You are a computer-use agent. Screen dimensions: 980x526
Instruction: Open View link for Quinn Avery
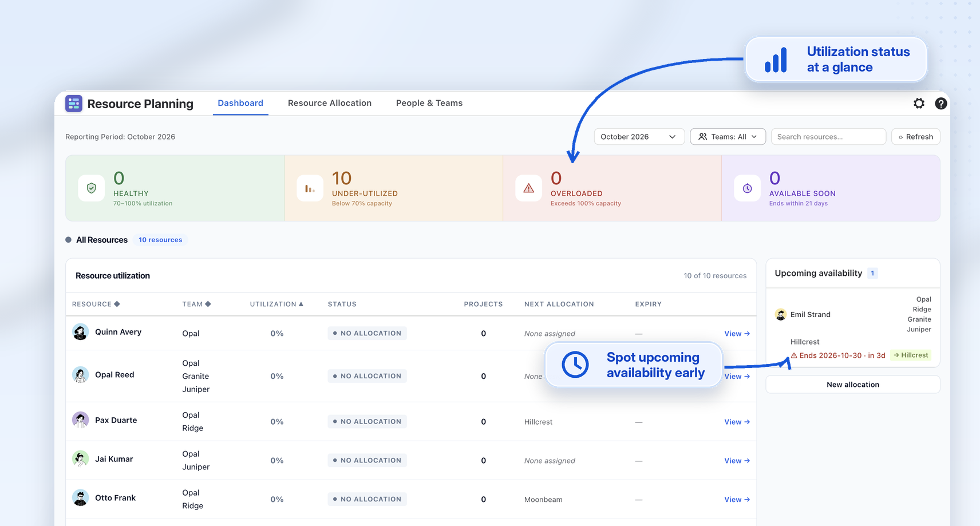click(737, 334)
